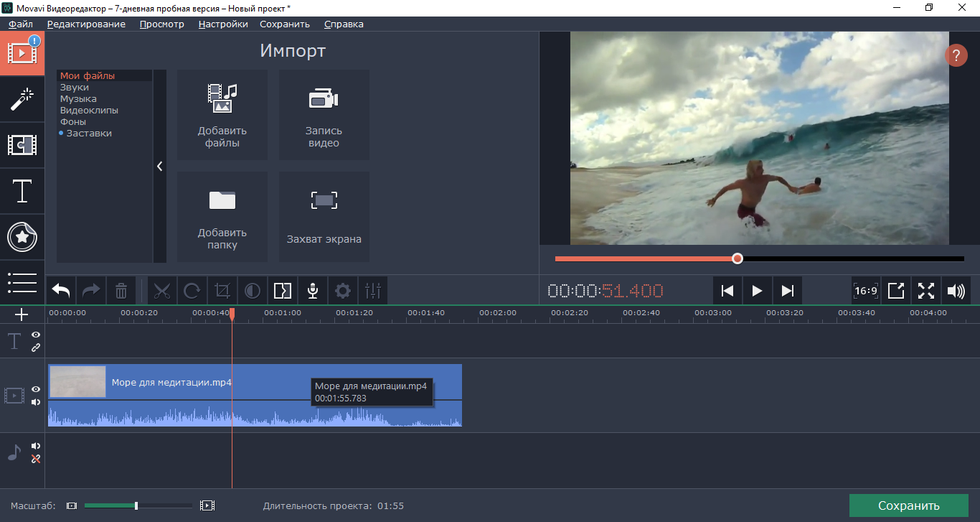Screen dimensions: 980x522
Task: Open the Titles text tool
Action: point(22,192)
